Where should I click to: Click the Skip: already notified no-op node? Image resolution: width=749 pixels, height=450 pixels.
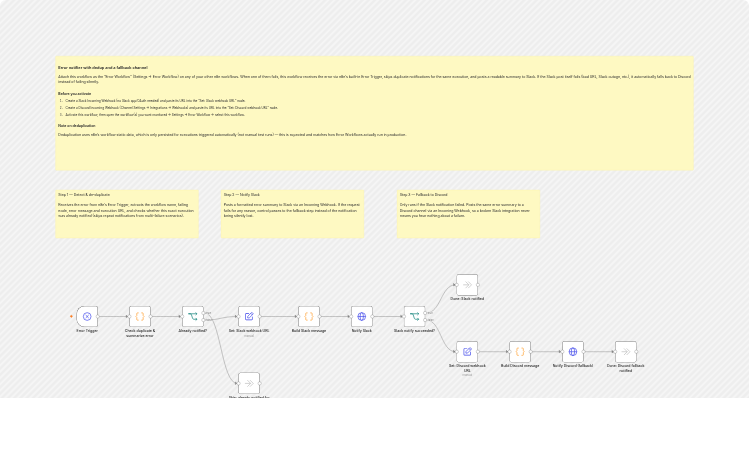click(249, 383)
